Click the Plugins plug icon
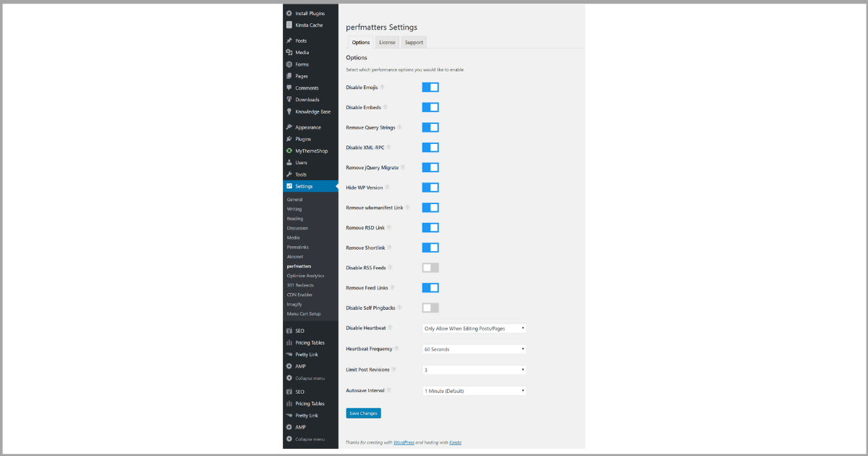This screenshot has height=456, width=868. [x=289, y=139]
